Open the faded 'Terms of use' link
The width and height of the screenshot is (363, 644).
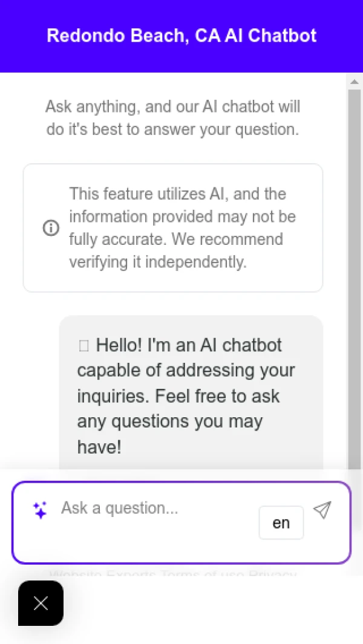(x=203, y=573)
